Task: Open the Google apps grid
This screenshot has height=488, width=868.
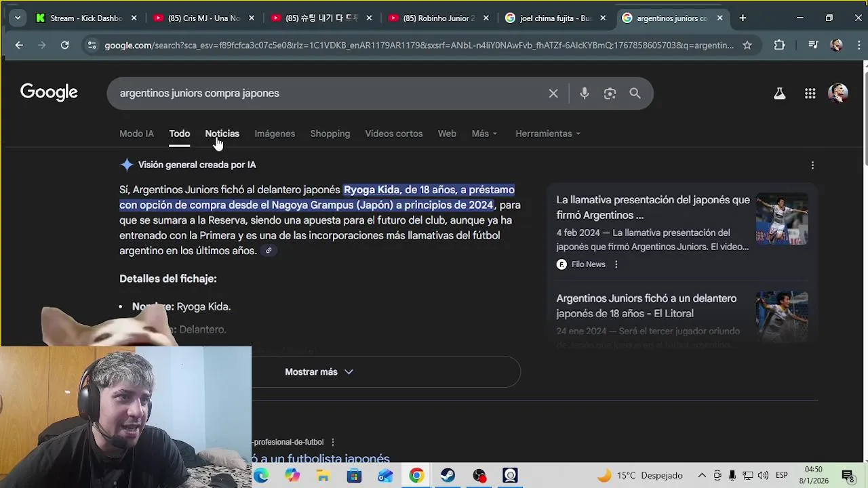Action: coord(810,94)
